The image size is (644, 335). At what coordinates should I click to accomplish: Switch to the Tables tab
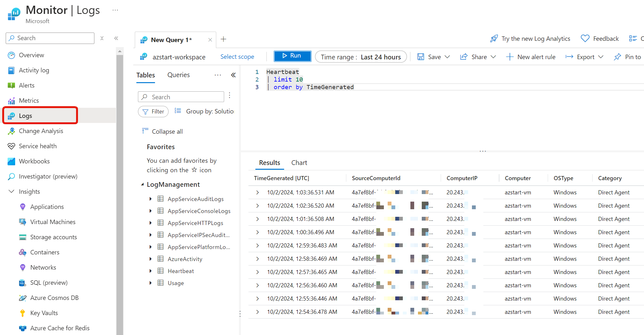point(146,75)
